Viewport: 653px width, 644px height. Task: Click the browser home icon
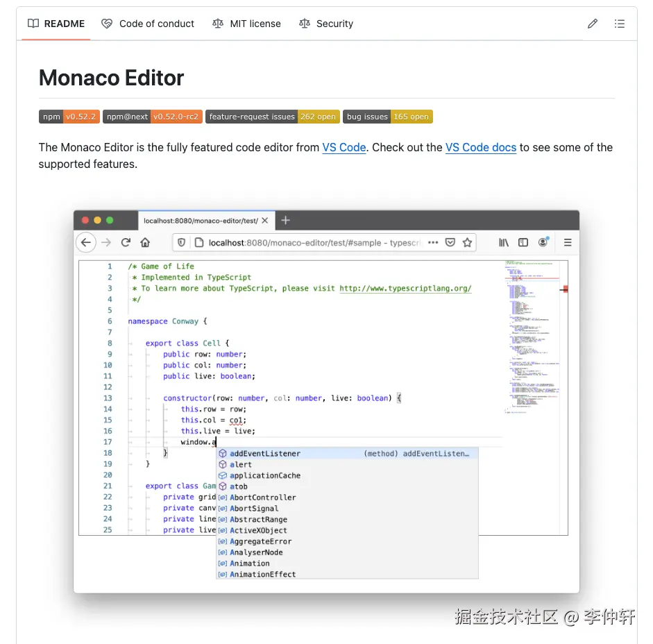(145, 242)
